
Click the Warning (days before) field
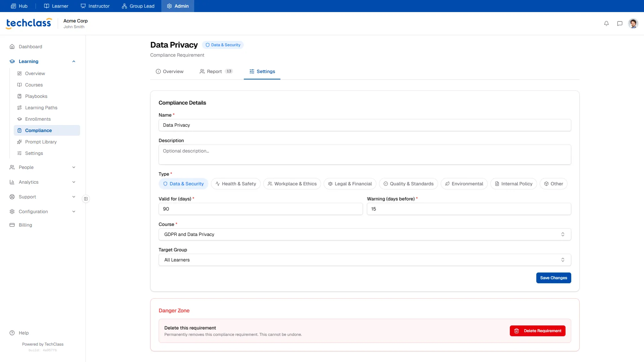click(469, 209)
